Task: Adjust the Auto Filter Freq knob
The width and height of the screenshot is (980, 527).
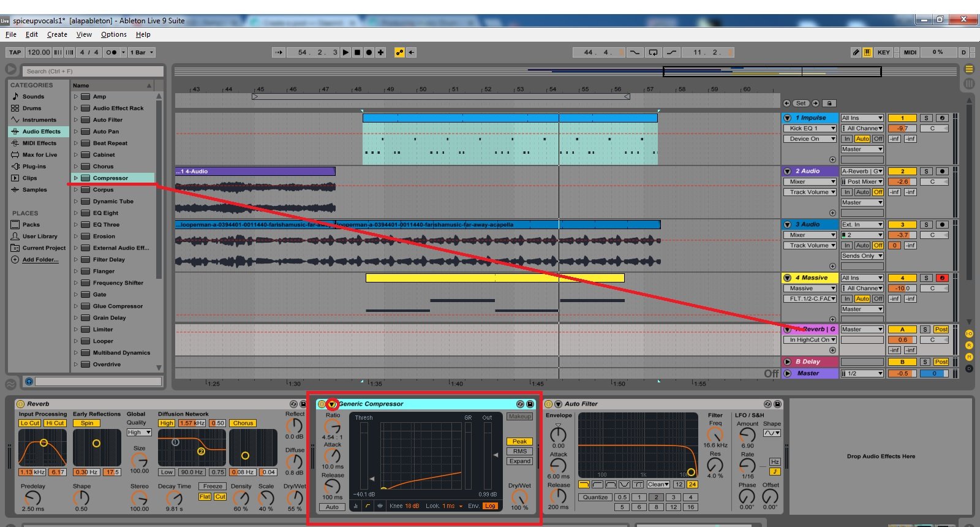Action: (x=715, y=434)
